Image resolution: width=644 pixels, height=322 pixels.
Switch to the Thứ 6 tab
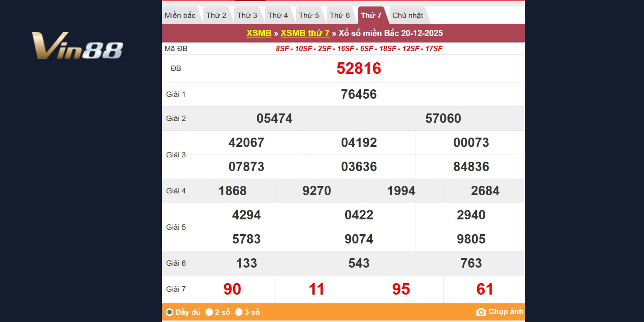coord(340,15)
